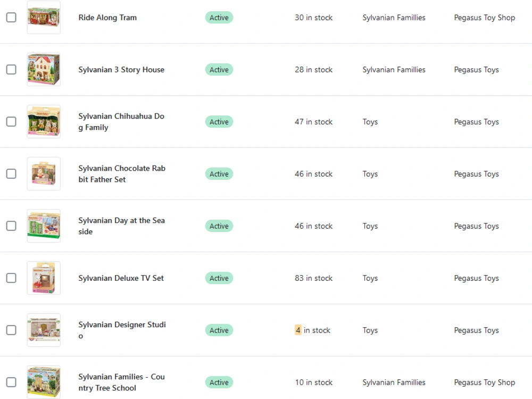
Task: Click the Day at the Seaside thumbnail
Action: pyautogui.click(x=44, y=226)
